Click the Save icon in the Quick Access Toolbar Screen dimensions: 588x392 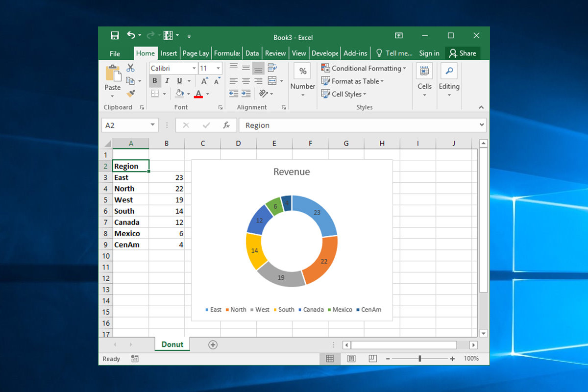(115, 35)
